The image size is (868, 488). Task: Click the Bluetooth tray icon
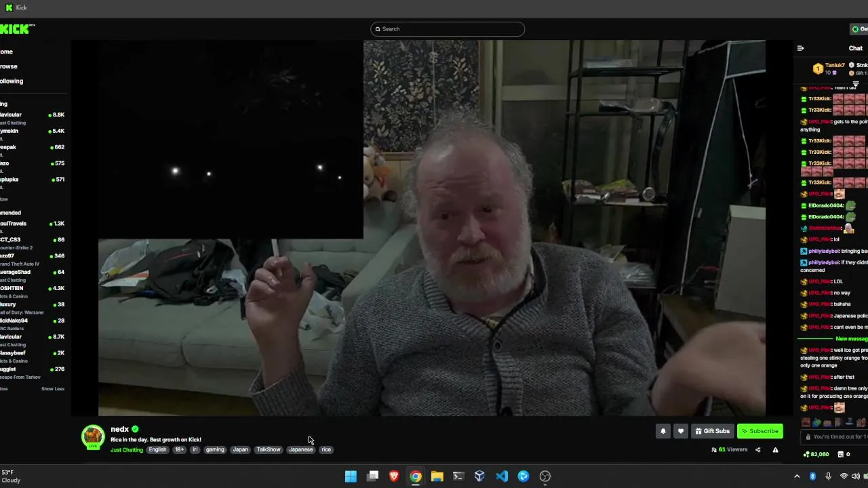[812, 476]
